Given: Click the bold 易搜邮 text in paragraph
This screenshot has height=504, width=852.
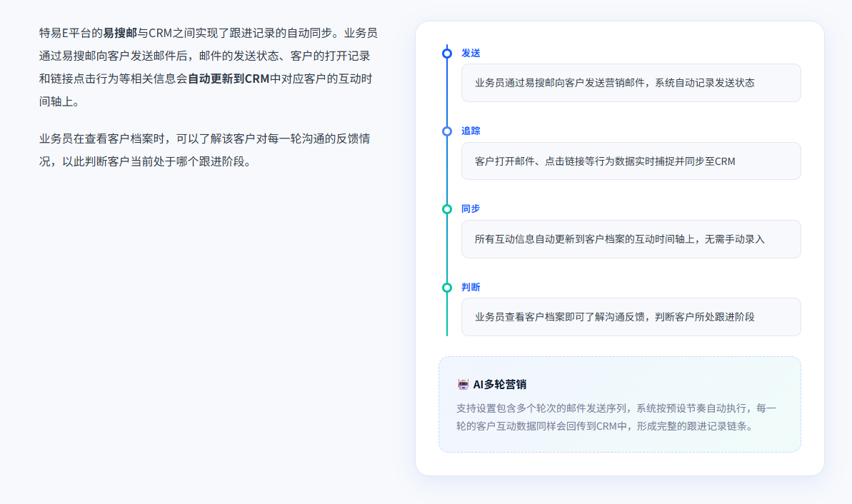Looking at the screenshot, I should [120, 33].
